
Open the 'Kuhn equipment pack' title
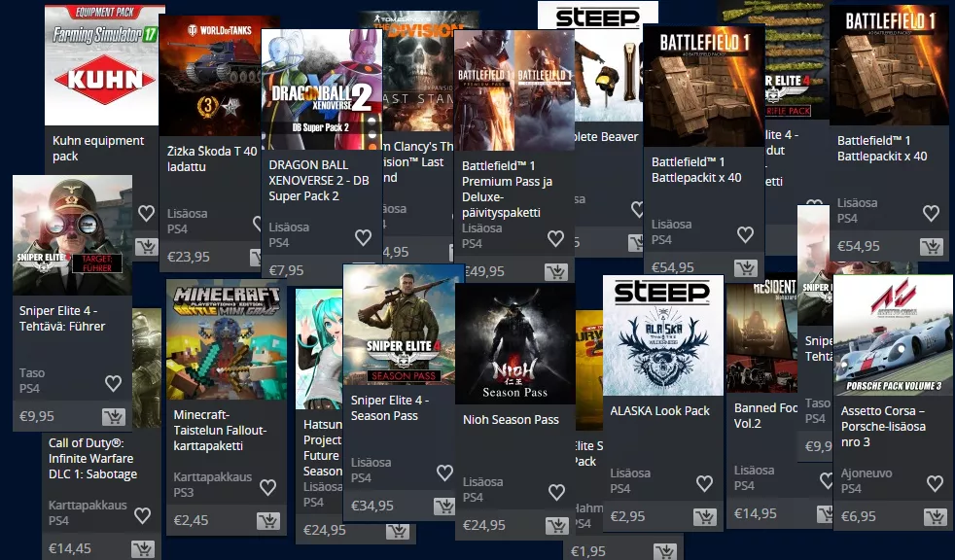pyautogui.click(x=98, y=149)
